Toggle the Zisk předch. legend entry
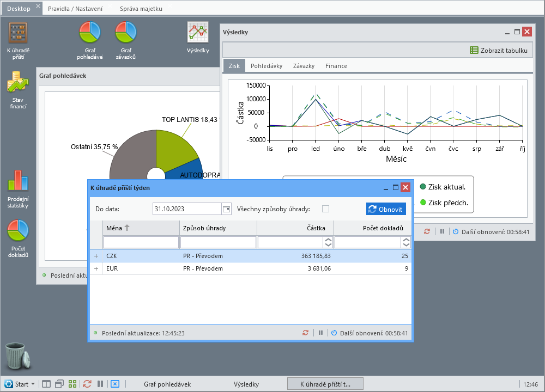Screen dimensions: 545x392 point(444,203)
